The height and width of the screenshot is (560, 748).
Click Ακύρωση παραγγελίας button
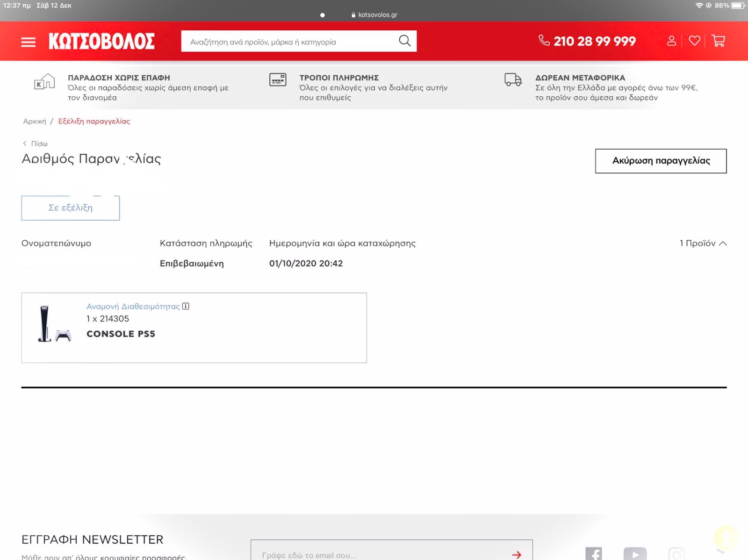[661, 161]
